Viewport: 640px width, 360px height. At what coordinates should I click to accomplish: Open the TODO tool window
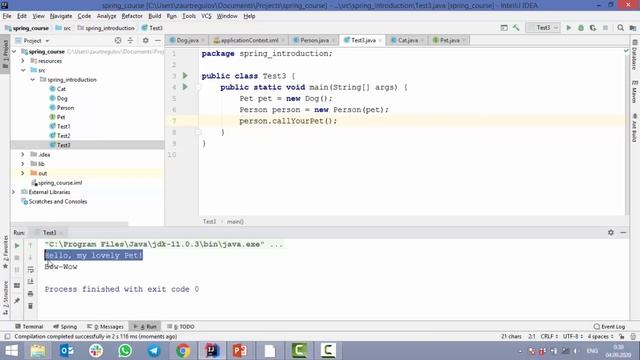(x=181, y=327)
